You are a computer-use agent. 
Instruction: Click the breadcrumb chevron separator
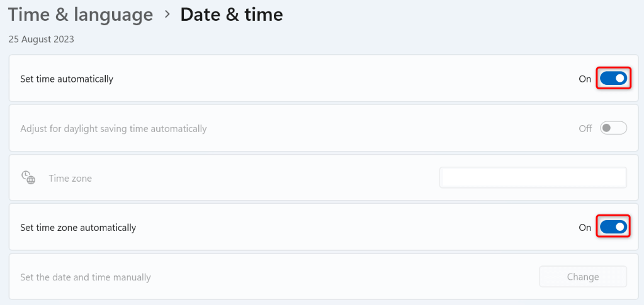point(167,14)
